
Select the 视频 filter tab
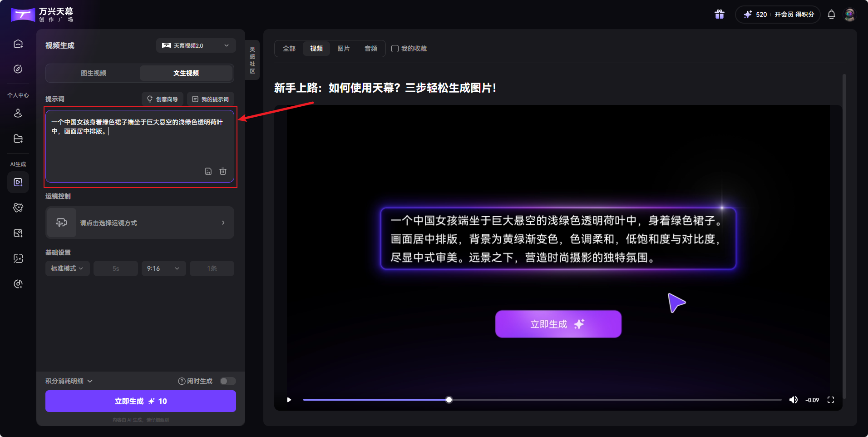coord(316,49)
